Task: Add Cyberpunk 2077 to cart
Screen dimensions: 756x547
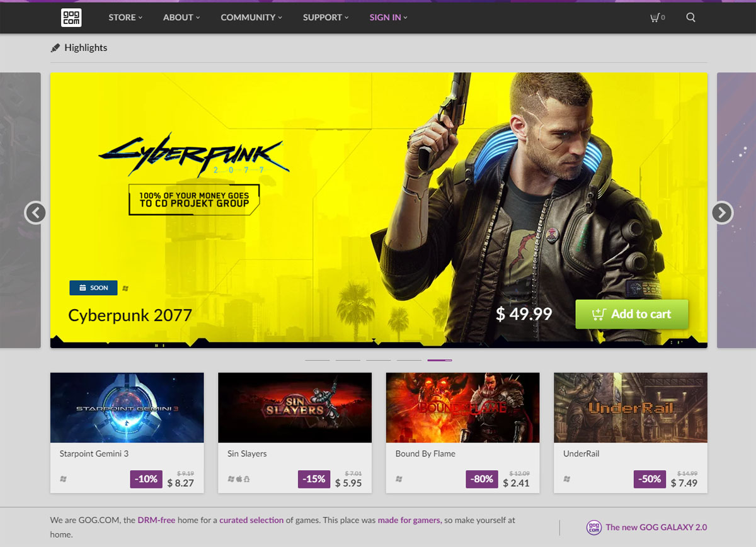Action: point(631,314)
